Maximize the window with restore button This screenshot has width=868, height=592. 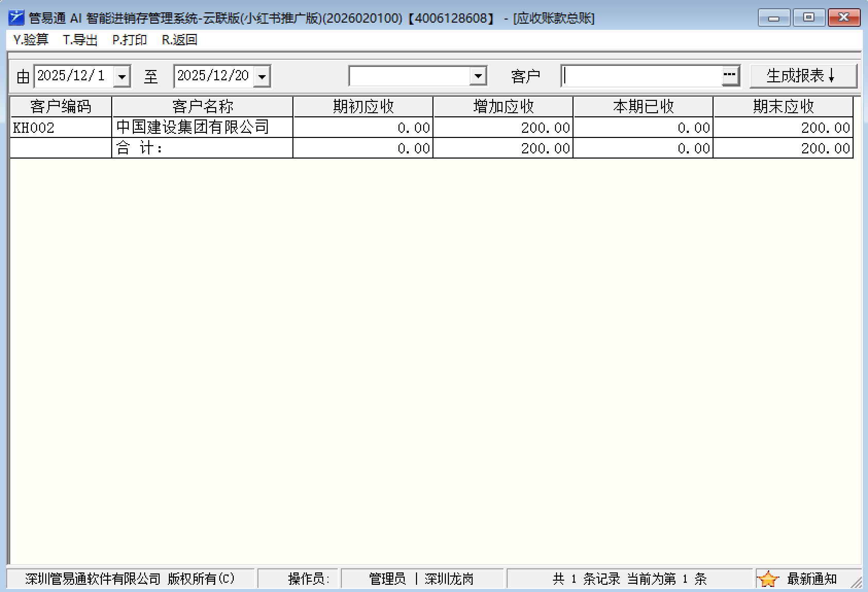pos(808,18)
